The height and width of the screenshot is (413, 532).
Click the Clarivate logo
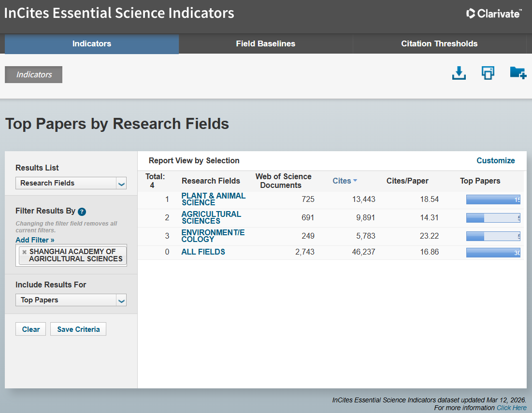point(494,14)
